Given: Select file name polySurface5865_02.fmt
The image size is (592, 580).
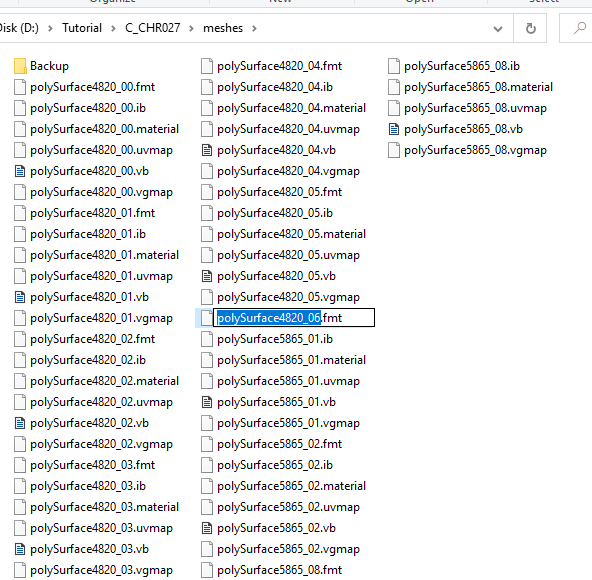Looking at the screenshot, I should tap(279, 444).
